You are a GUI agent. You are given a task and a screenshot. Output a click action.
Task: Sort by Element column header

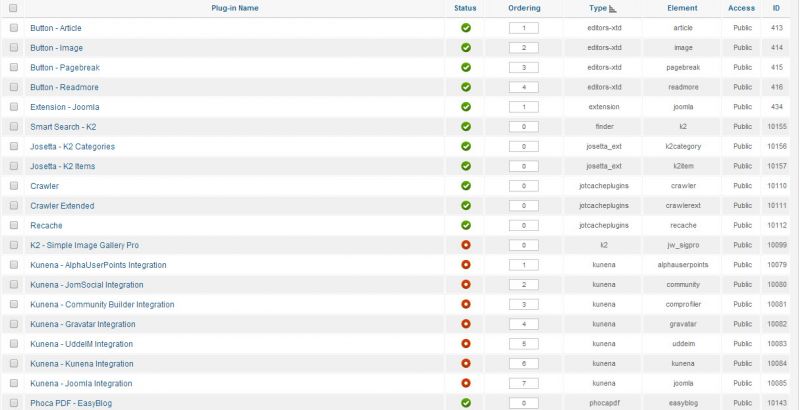pyautogui.click(x=682, y=8)
